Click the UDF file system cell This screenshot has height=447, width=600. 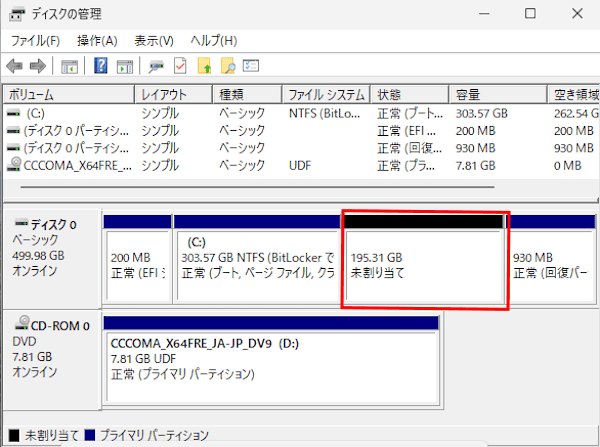click(300, 165)
